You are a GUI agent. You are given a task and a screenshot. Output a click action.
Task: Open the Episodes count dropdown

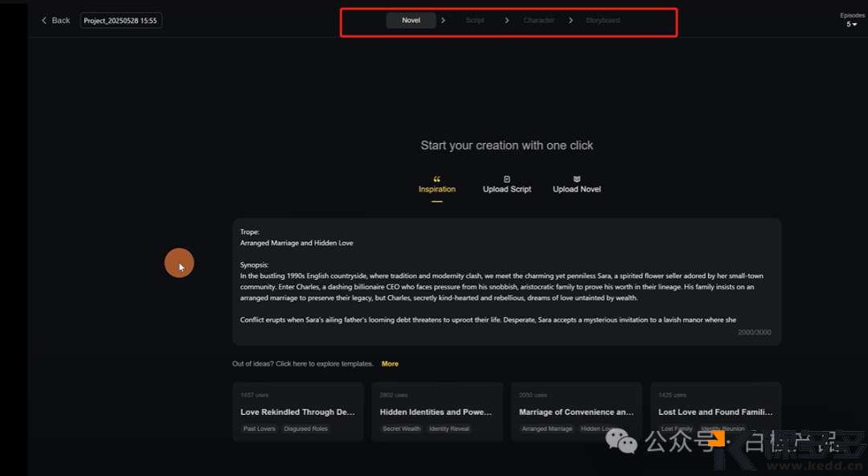[852, 24]
